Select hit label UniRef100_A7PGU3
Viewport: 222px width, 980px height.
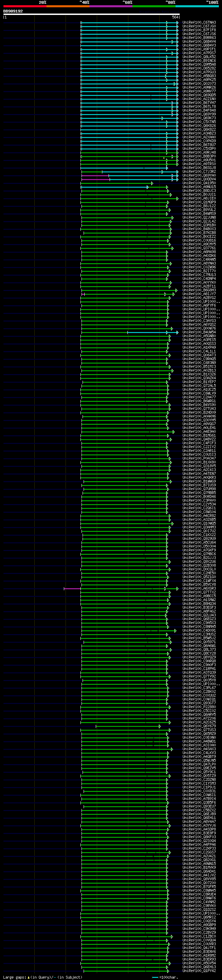tap(199, 72)
